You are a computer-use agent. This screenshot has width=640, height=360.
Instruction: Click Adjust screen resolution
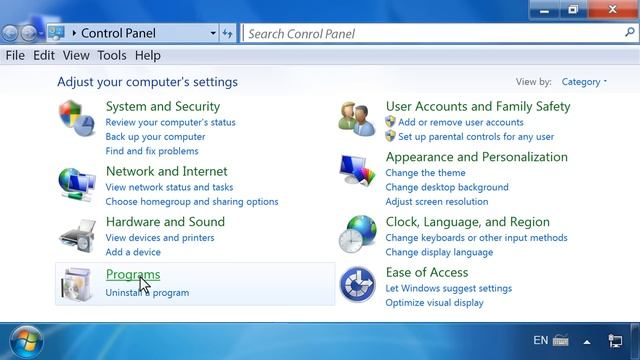(437, 201)
